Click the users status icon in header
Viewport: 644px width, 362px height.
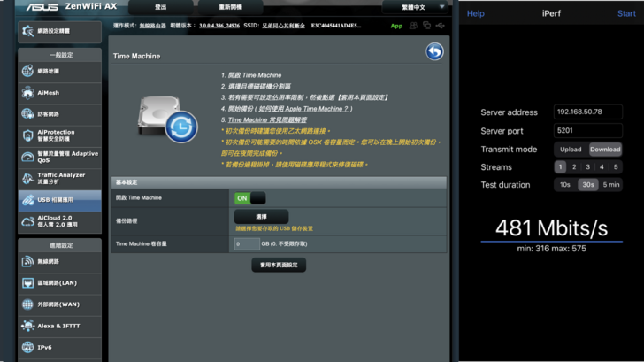pyautogui.click(x=413, y=26)
